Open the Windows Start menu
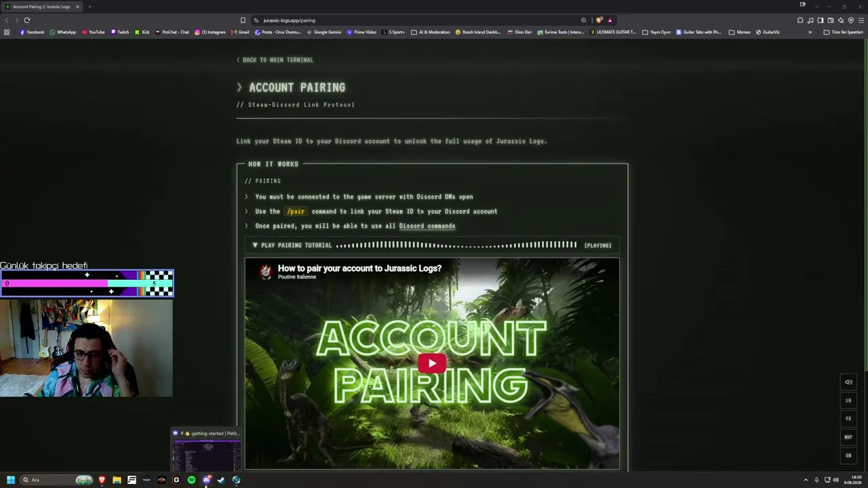This screenshot has width=868, height=488. click(11, 480)
